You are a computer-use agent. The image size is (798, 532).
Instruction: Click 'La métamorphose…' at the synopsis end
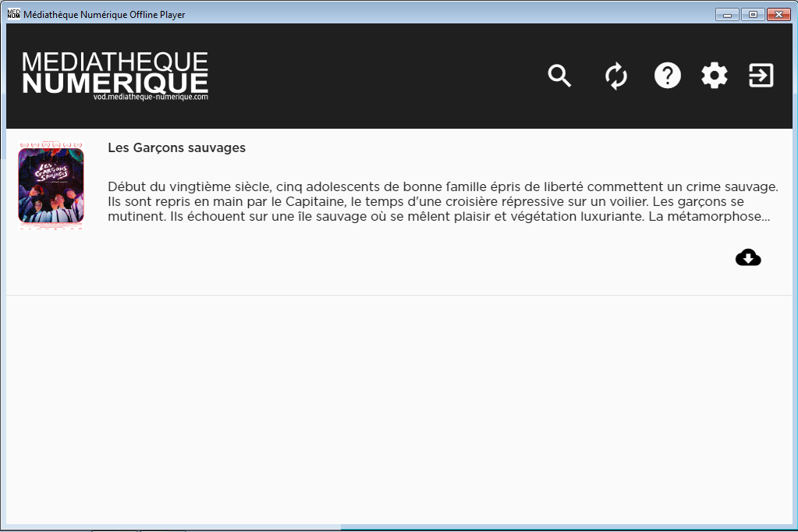click(709, 216)
